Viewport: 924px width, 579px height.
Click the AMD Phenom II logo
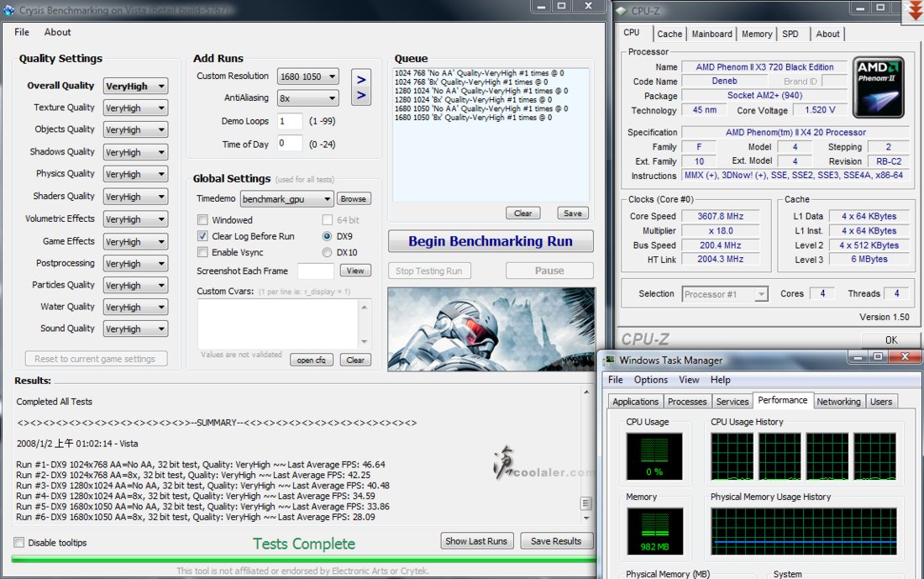pyautogui.click(x=878, y=88)
